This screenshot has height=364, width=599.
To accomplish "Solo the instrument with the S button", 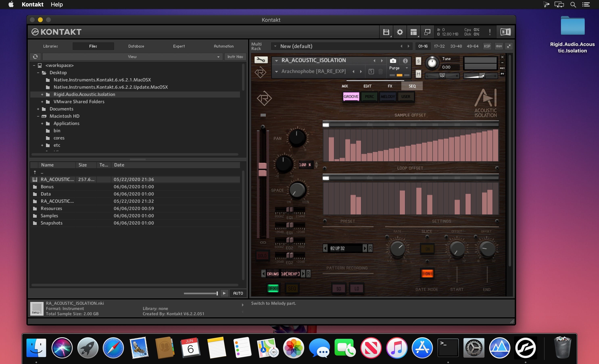I will (x=418, y=61).
